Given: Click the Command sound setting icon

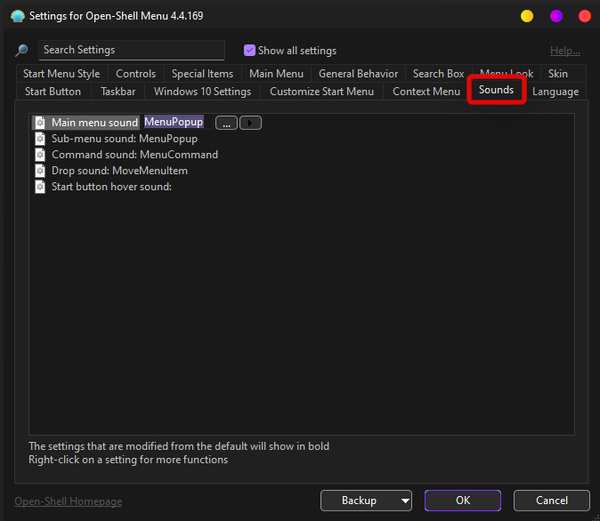Looking at the screenshot, I should coord(40,155).
